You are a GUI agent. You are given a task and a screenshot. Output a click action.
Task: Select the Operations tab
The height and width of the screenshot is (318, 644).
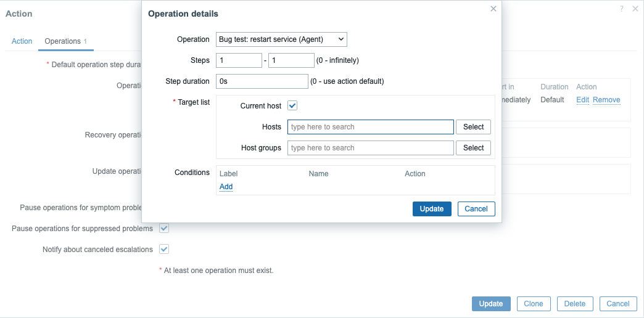coord(63,41)
